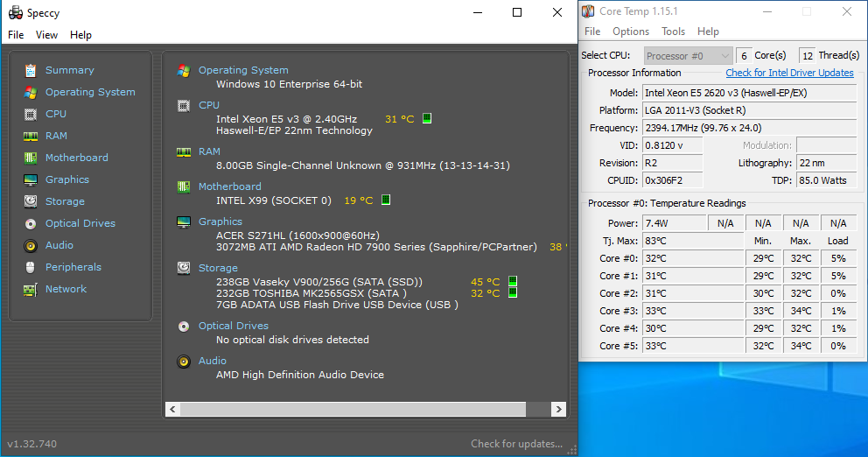Select the RAM icon in Speccy sidebar
Screen dimensions: 868x457
(31, 137)
